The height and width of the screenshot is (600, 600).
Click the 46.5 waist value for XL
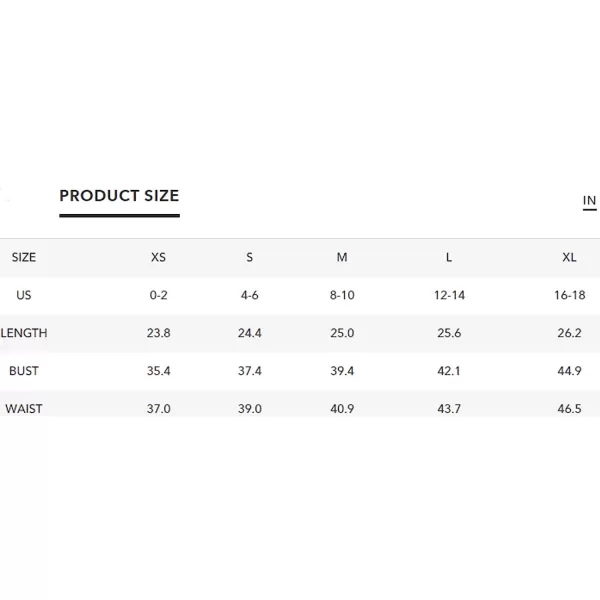pyautogui.click(x=569, y=409)
